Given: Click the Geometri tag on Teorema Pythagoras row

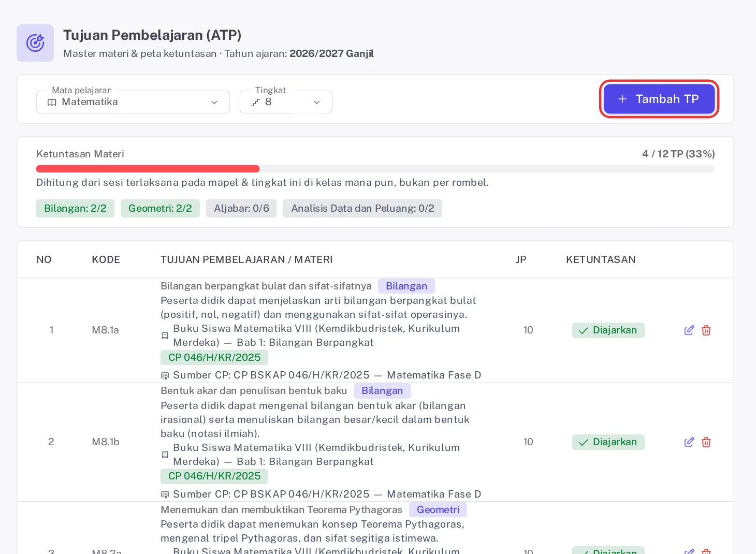Looking at the screenshot, I should pos(438,509).
